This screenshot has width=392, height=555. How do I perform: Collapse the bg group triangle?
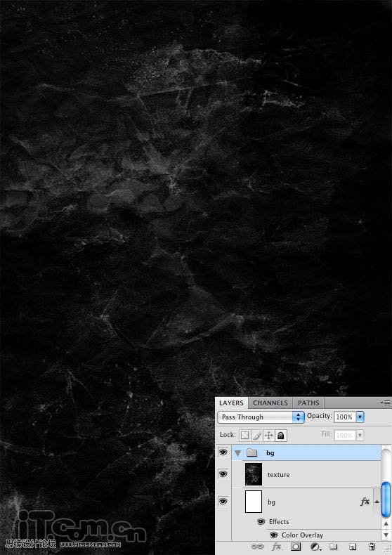237,452
